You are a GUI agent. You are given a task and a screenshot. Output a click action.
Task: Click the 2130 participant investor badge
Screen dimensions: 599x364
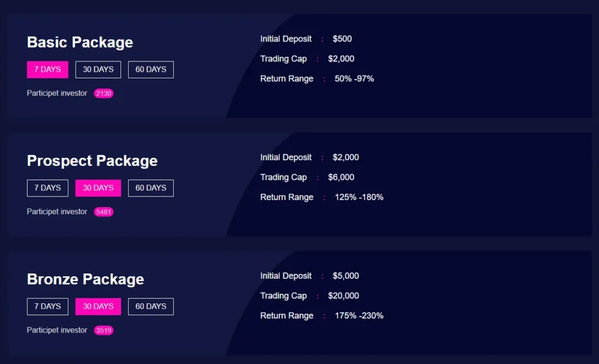click(x=104, y=93)
